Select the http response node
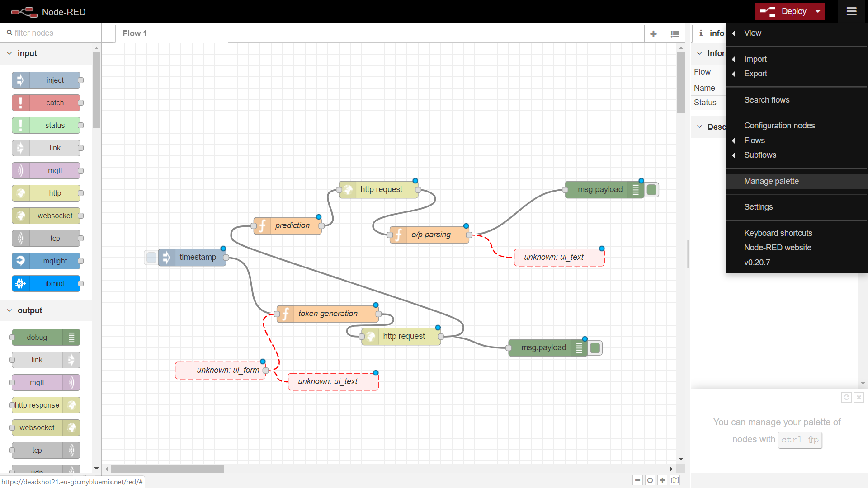The width and height of the screenshot is (868, 488). (x=46, y=405)
